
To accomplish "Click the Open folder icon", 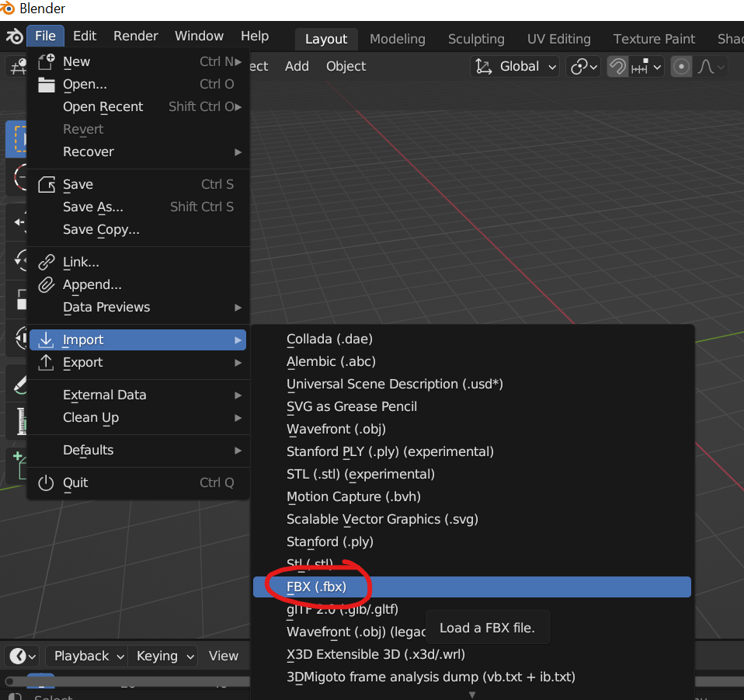I will click(46, 85).
